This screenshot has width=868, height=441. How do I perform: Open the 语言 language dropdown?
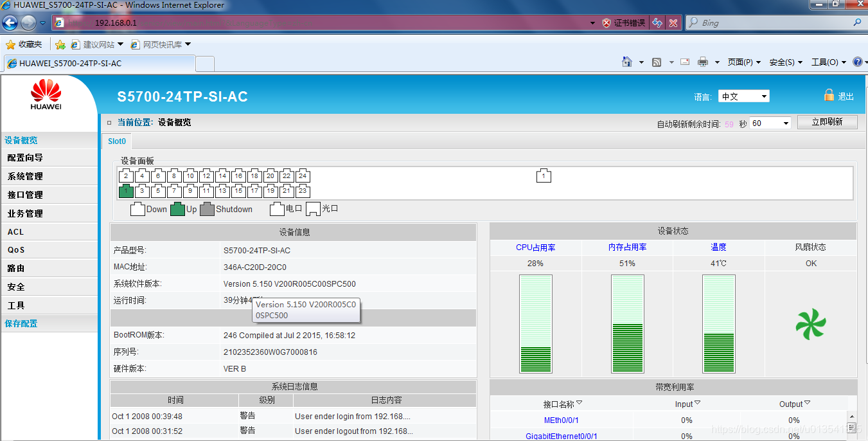tap(743, 96)
